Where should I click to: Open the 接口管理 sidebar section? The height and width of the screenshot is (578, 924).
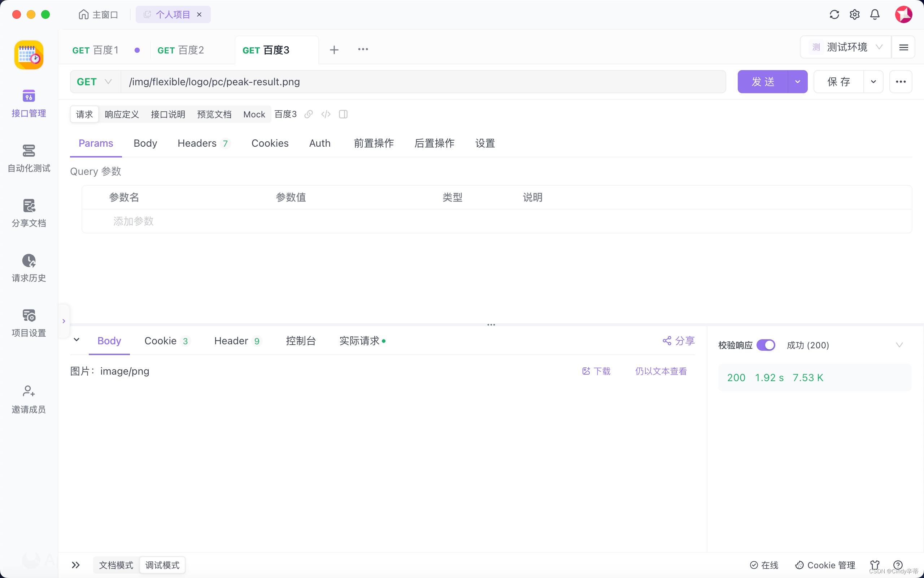pyautogui.click(x=29, y=103)
